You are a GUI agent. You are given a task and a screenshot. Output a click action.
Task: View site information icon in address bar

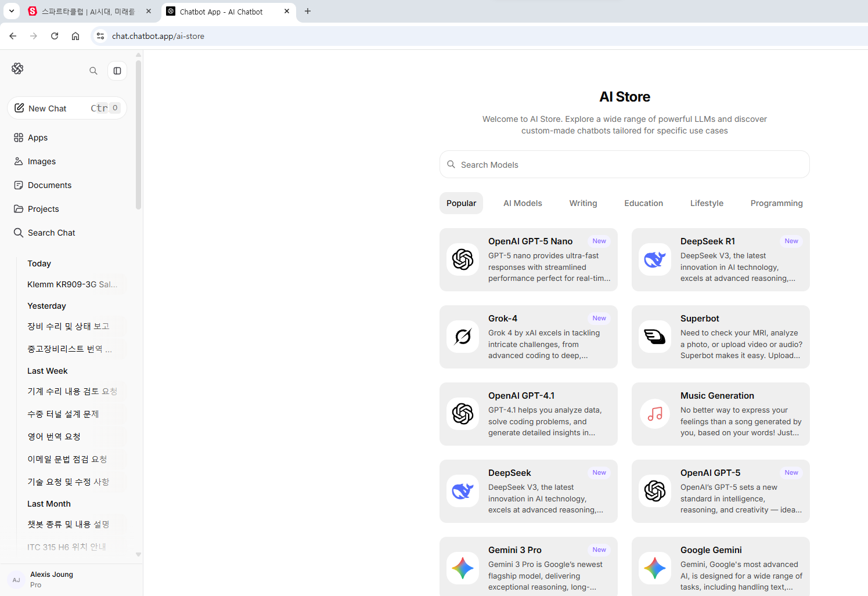coord(100,36)
